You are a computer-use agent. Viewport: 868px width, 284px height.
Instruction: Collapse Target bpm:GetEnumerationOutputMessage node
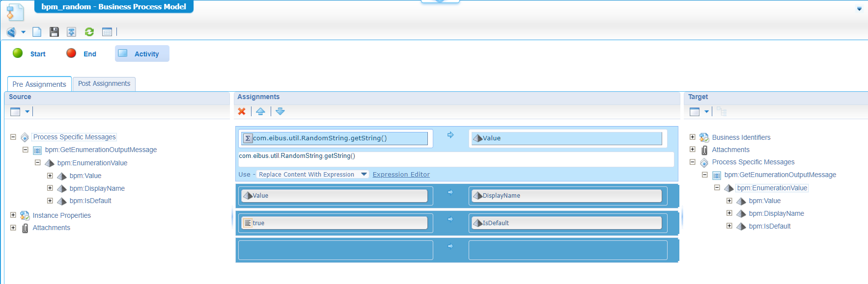705,175
